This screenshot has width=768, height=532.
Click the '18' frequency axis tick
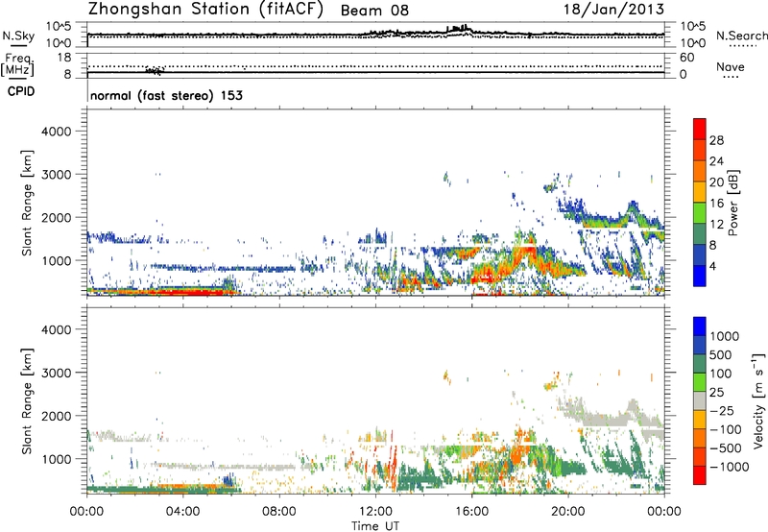click(x=64, y=58)
